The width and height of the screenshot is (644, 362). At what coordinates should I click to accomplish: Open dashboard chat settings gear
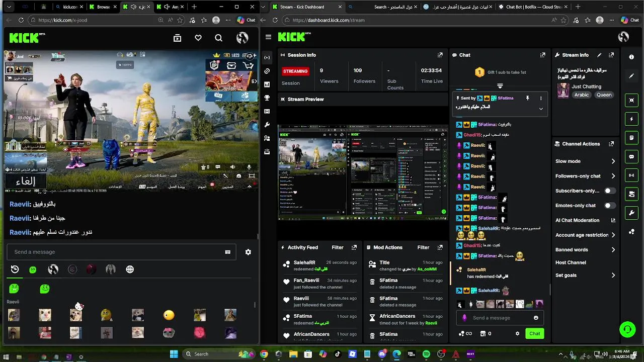(x=517, y=333)
